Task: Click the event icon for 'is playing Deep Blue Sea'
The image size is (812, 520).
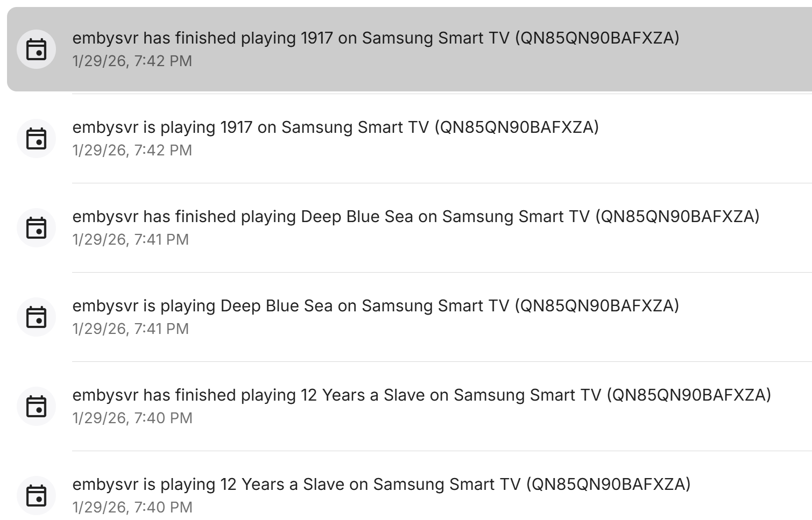Action: (x=37, y=317)
